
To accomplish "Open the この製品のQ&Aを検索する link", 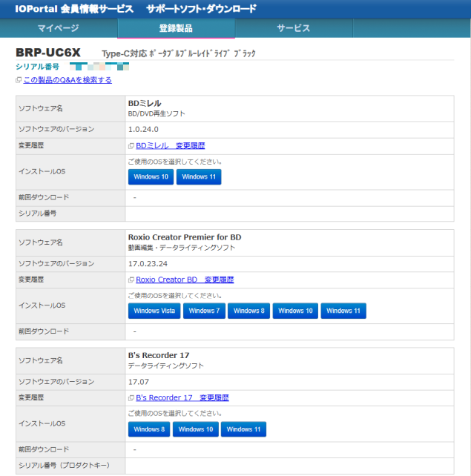I will [x=67, y=80].
